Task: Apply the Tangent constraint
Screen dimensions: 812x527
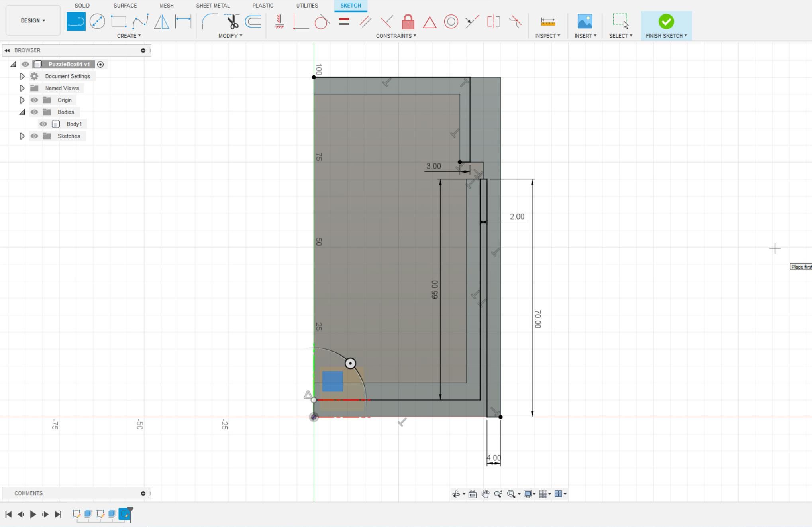Action: pyautogui.click(x=322, y=22)
